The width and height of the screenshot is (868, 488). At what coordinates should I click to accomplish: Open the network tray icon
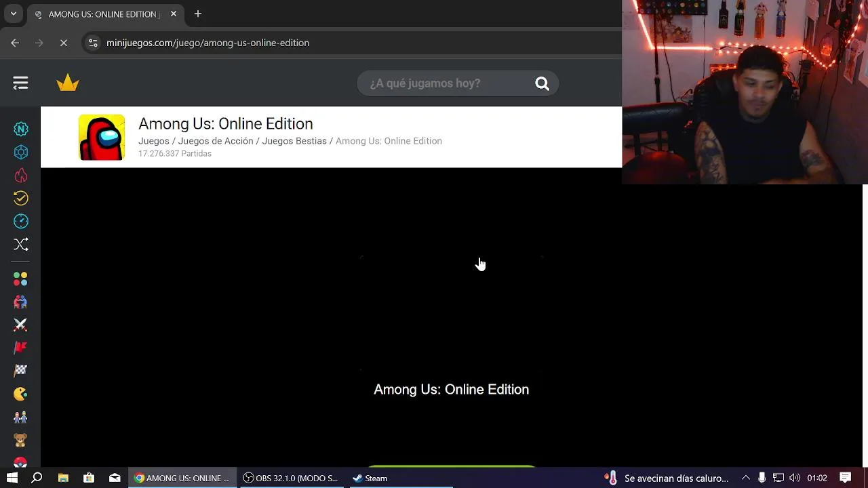point(778,478)
